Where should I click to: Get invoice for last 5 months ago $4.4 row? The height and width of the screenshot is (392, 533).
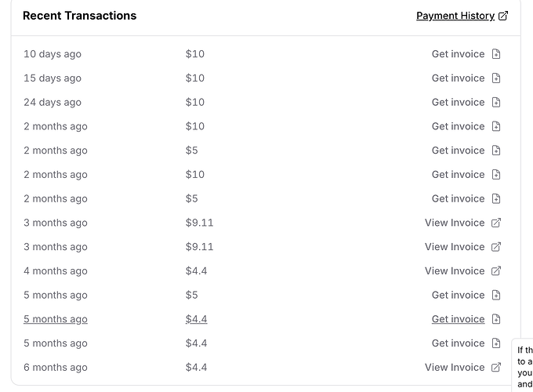click(458, 343)
